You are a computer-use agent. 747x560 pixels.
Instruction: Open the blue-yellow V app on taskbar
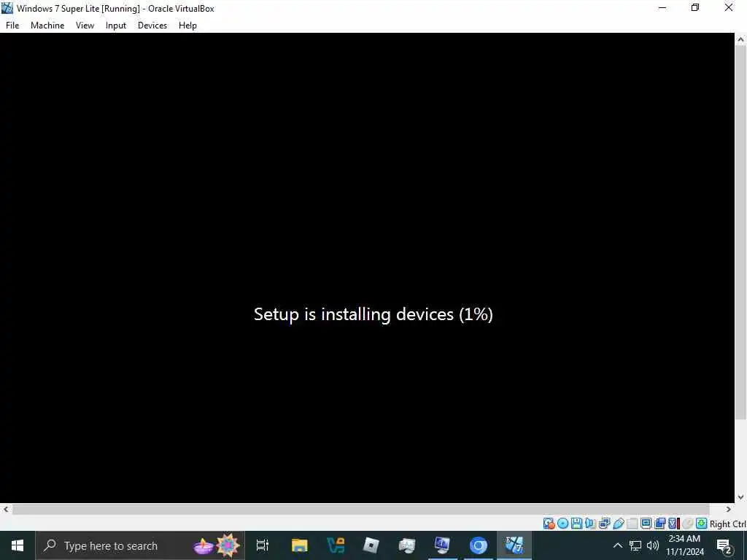pos(336,545)
